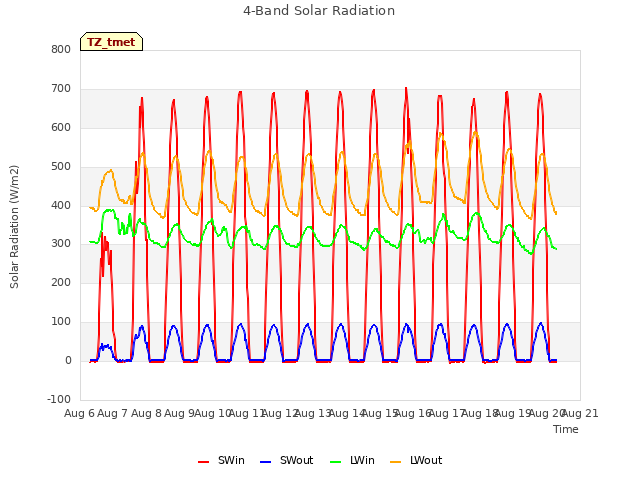
Task: Click the Aug 21 x-axis tick label
Action: (x=580, y=413)
